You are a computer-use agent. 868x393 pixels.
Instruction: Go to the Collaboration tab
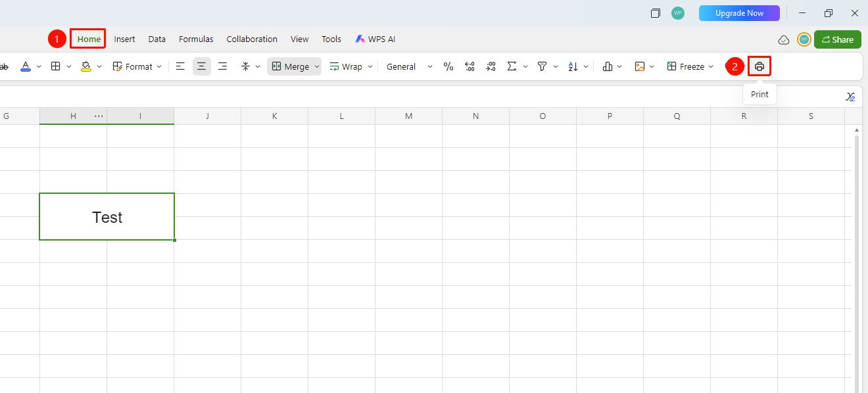[252, 39]
